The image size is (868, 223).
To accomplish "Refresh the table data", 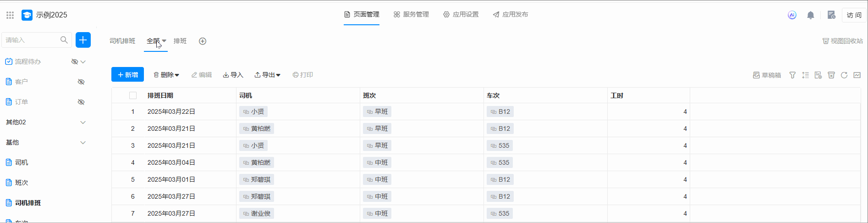I will click(844, 75).
